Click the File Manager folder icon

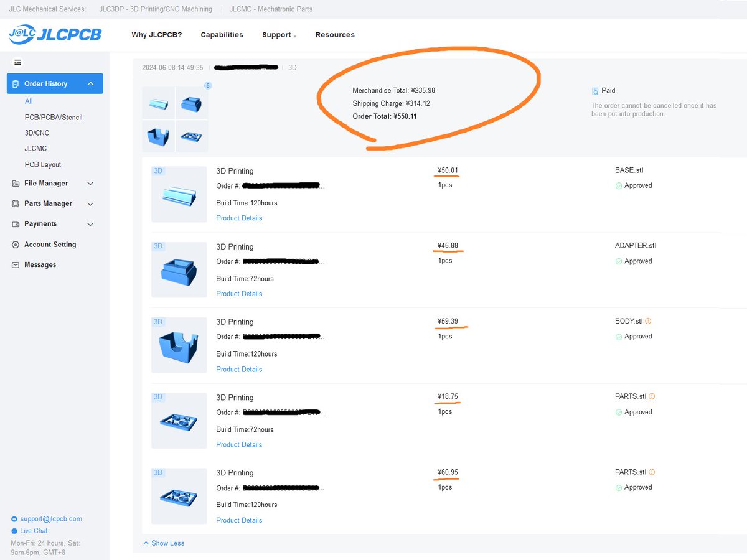(16, 184)
